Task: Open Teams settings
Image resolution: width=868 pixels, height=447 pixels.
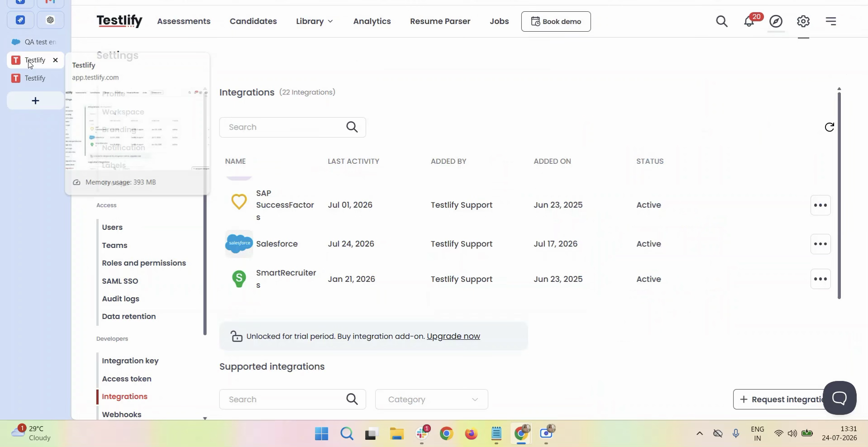Action: (114, 245)
